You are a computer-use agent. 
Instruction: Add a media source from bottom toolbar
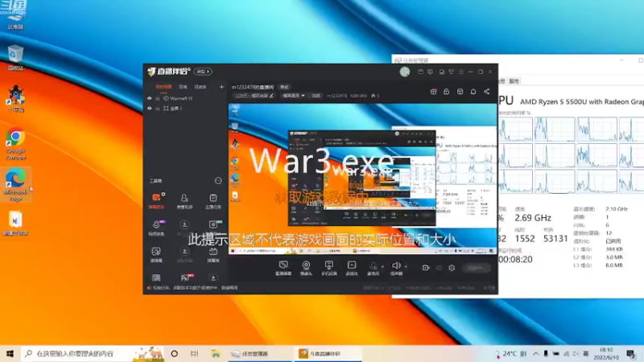point(352,268)
